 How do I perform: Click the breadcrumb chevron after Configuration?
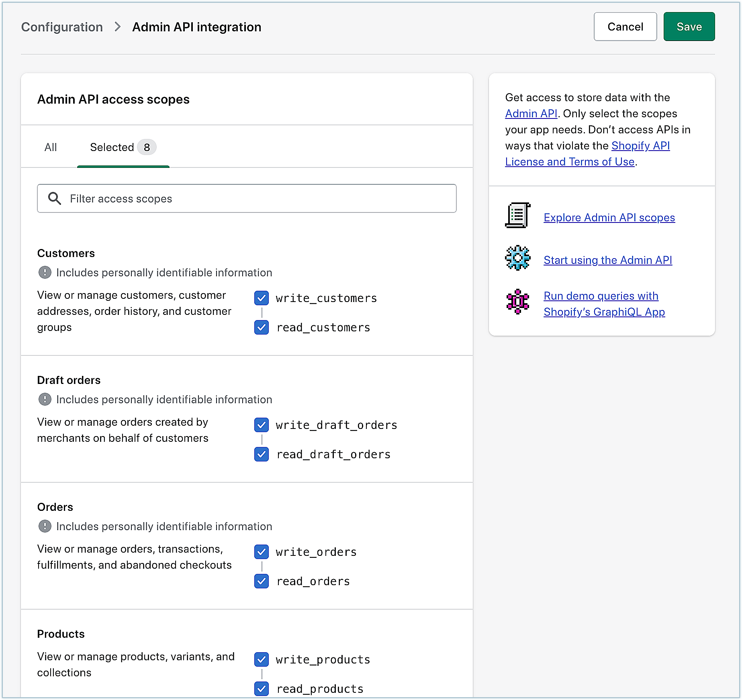point(117,27)
